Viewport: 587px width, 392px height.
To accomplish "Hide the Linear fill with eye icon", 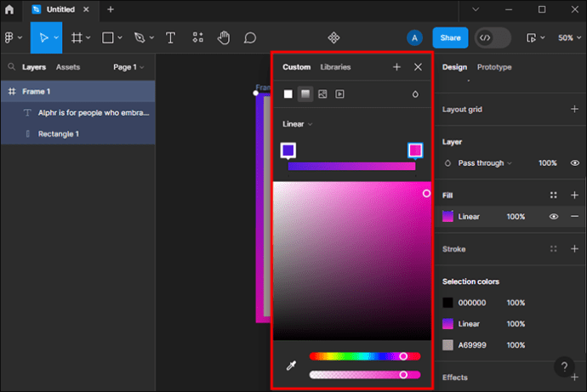I will (554, 217).
